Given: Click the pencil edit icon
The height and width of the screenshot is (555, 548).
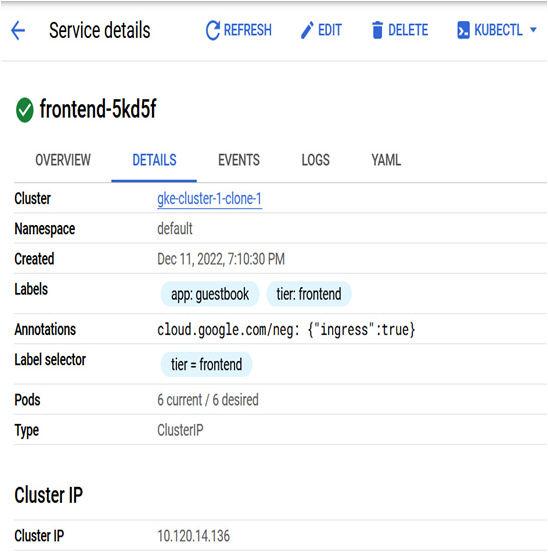Looking at the screenshot, I should (x=307, y=30).
